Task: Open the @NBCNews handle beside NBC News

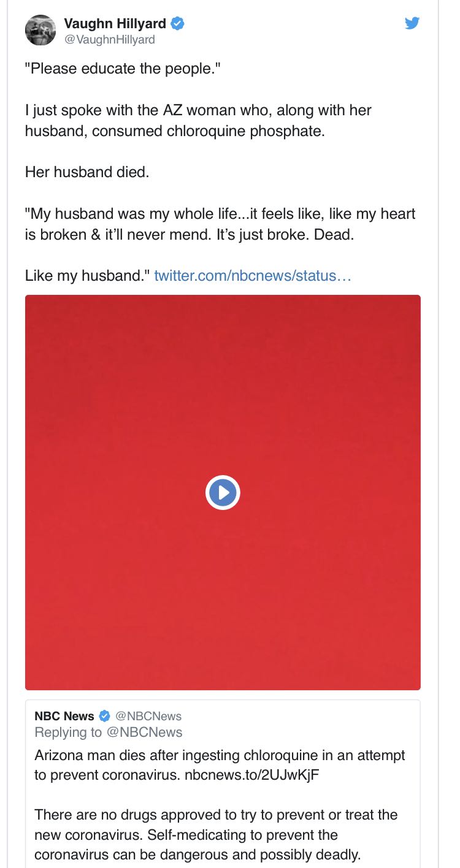Action: [x=148, y=716]
